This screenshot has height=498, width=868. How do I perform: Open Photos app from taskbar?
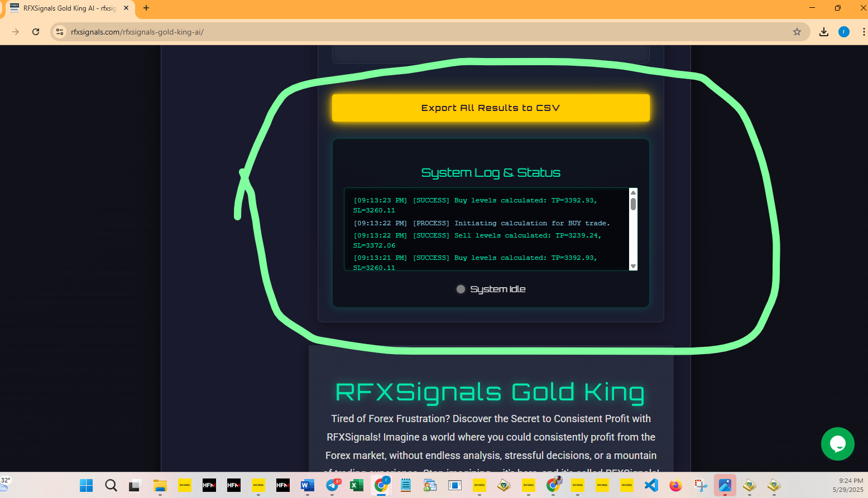[725, 485]
